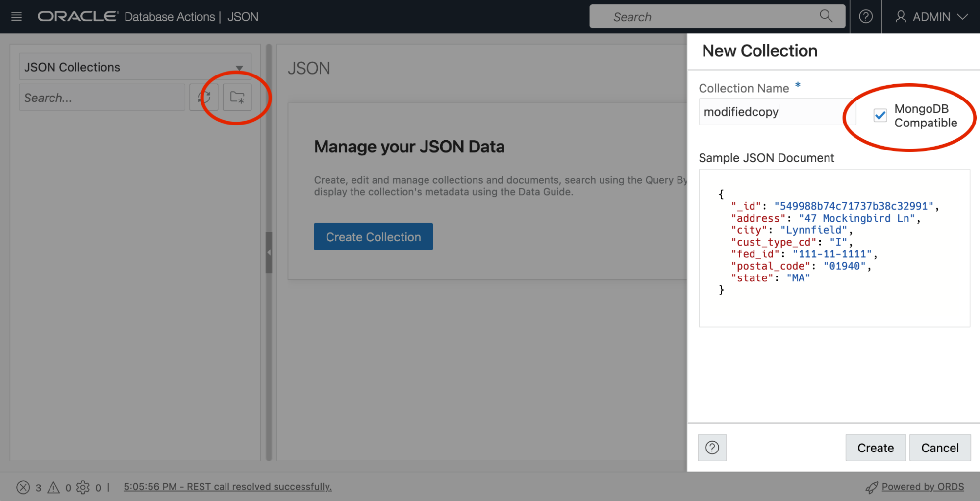The height and width of the screenshot is (501, 980).
Task: Click the Powered by ORDS rocket icon
Action: tap(872, 487)
